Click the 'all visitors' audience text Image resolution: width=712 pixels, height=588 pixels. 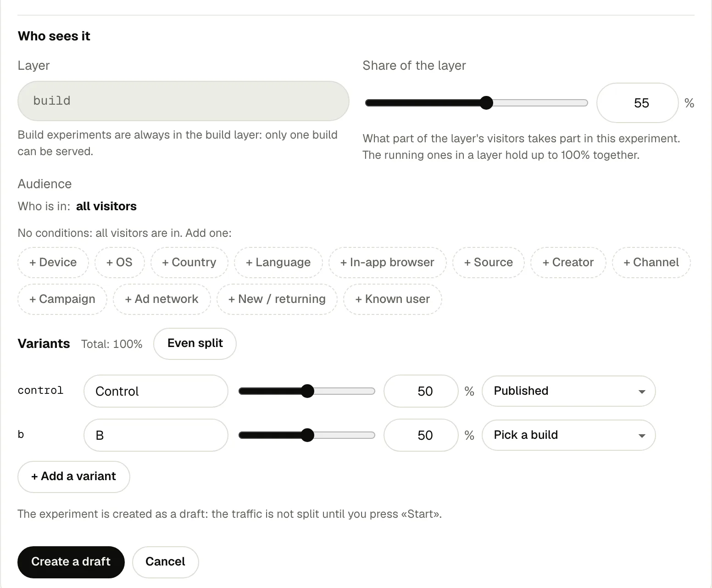(106, 207)
